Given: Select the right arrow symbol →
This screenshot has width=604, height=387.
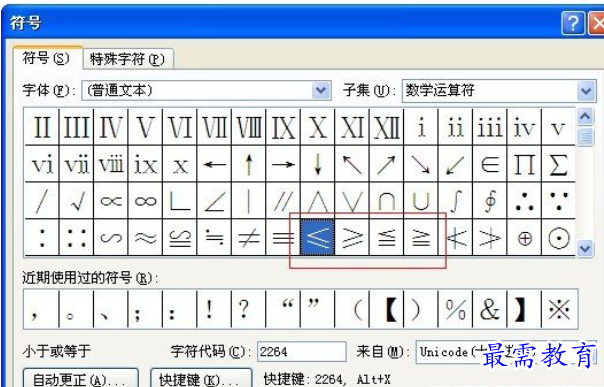Looking at the screenshot, I should point(283,164).
